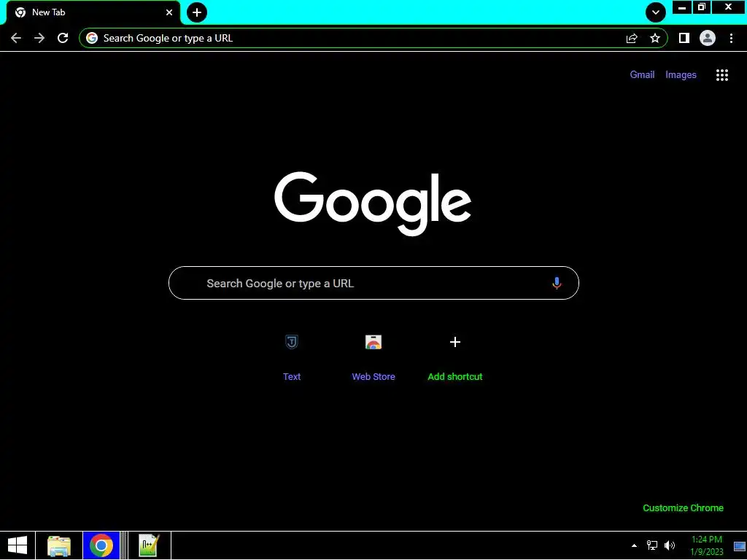Image resolution: width=747 pixels, height=560 pixels.
Task: Select the New Tab tab
Action: [x=93, y=13]
